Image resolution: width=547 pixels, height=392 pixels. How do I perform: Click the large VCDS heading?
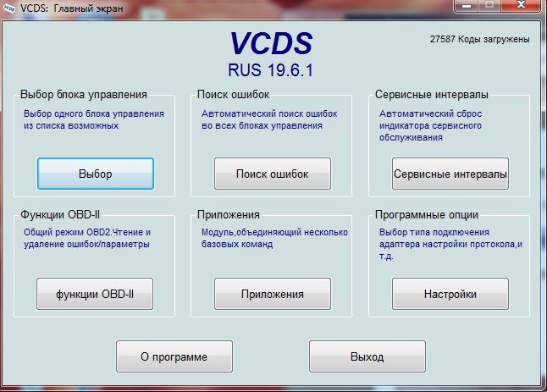pos(271,44)
